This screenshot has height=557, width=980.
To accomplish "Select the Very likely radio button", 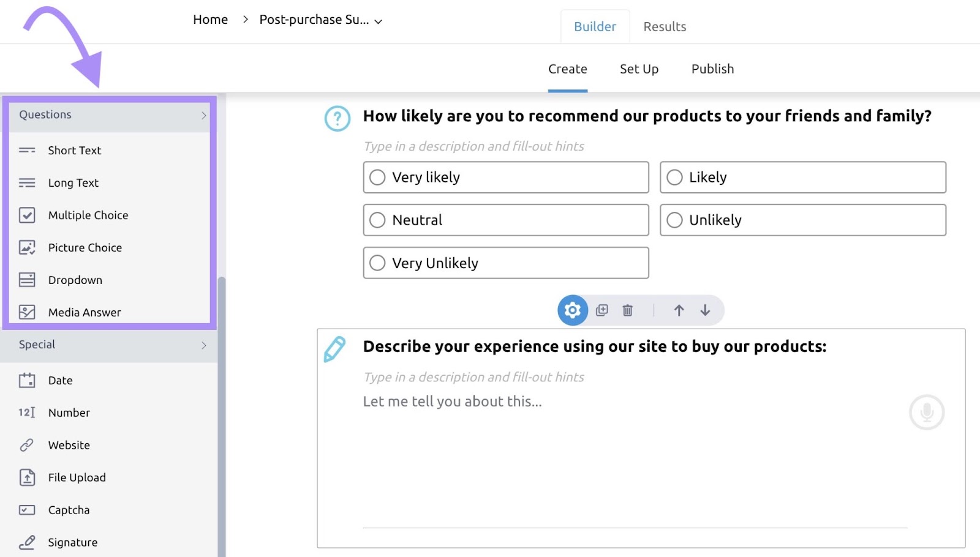I will (377, 177).
